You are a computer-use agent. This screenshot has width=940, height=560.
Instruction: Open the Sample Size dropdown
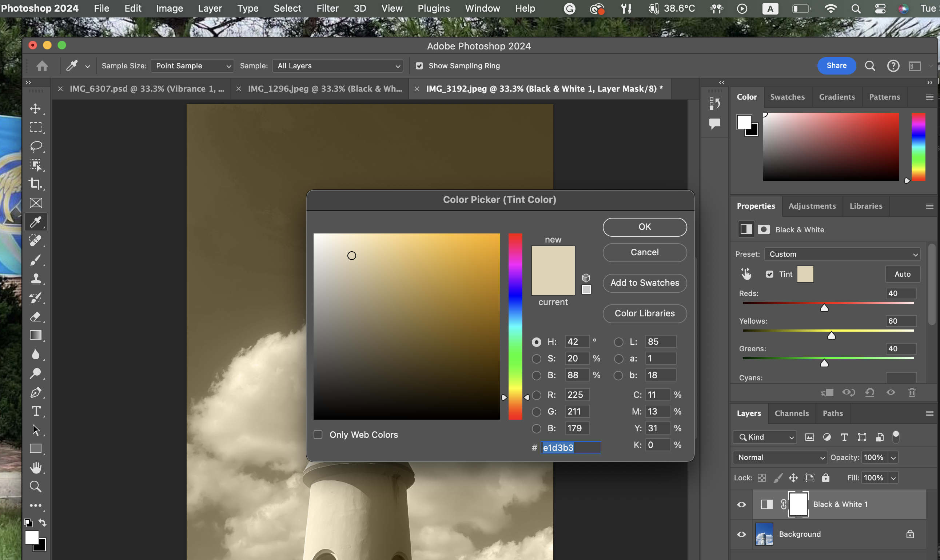pos(192,66)
